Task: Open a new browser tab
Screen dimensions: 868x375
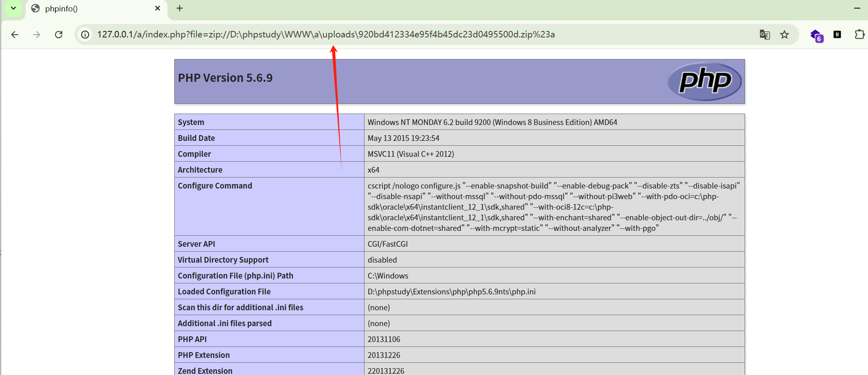Action: coord(180,8)
